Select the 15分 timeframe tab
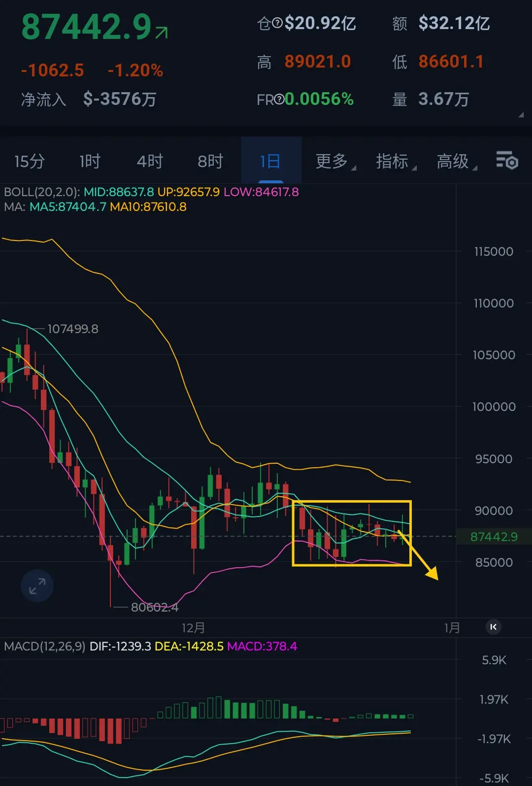Image resolution: width=532 pixels, height=786 pixels. point(30,161)
